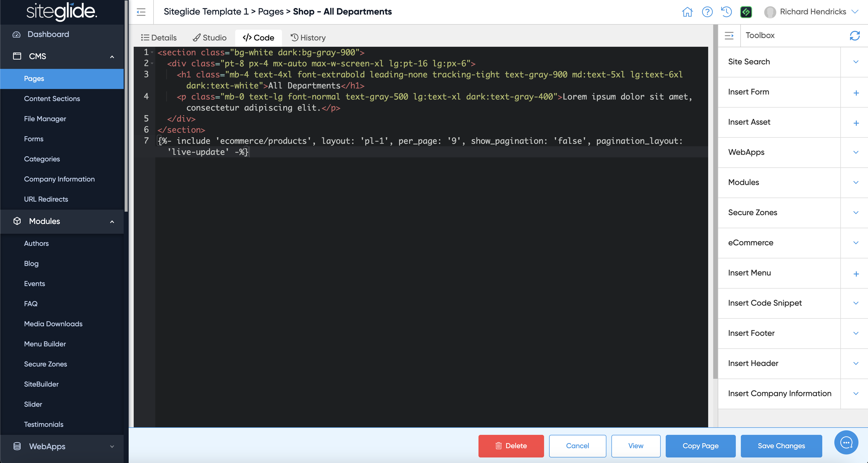
Task: Refresh the Toolbox panel
Action: pos(854,35)
